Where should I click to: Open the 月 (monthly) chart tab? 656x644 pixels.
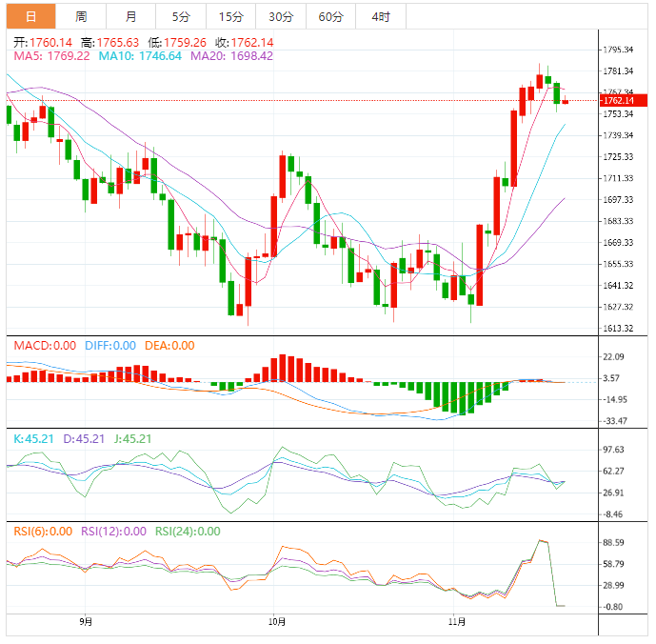(130, 16)
